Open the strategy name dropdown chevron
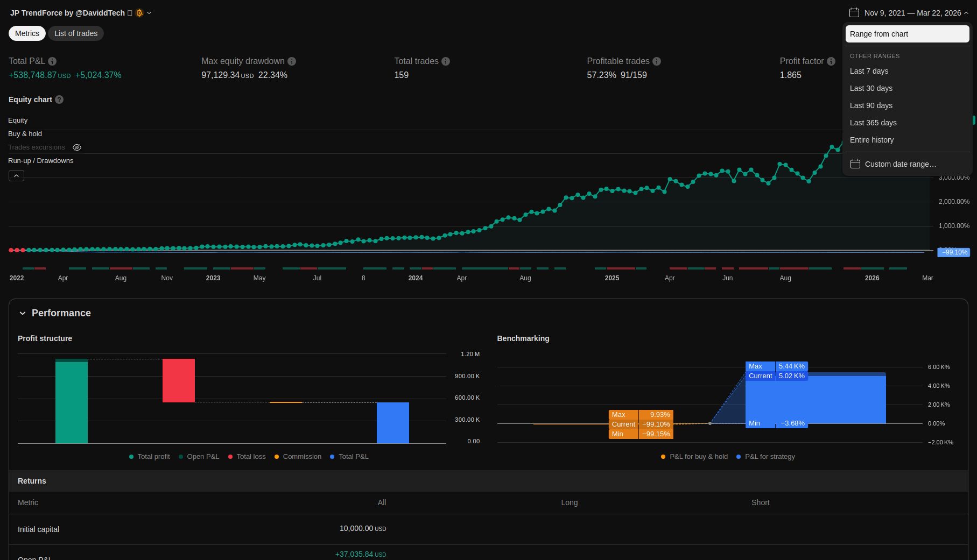Image resolution: width=977 pixels, height=560 pixels. point(150,13)
